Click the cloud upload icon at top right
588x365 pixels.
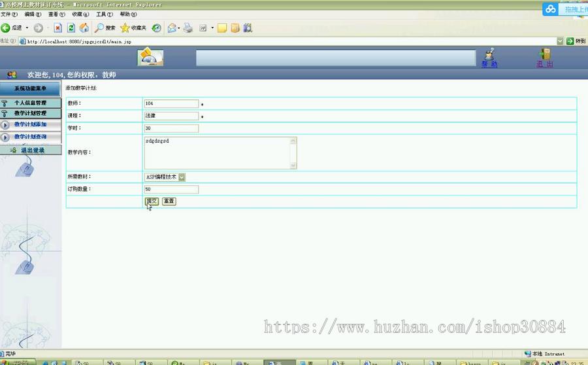tap(551, 9)
